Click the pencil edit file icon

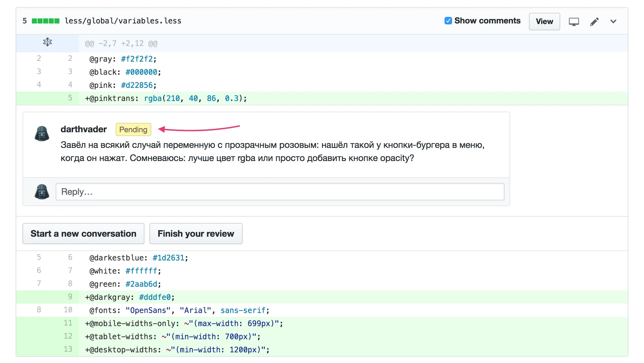(x=594, y=22)
